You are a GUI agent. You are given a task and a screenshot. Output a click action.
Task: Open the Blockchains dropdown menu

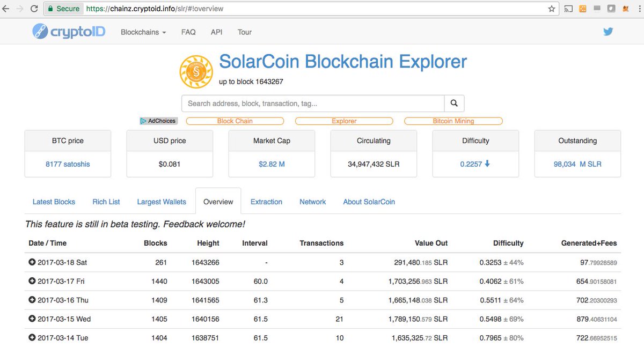[143, 32]
